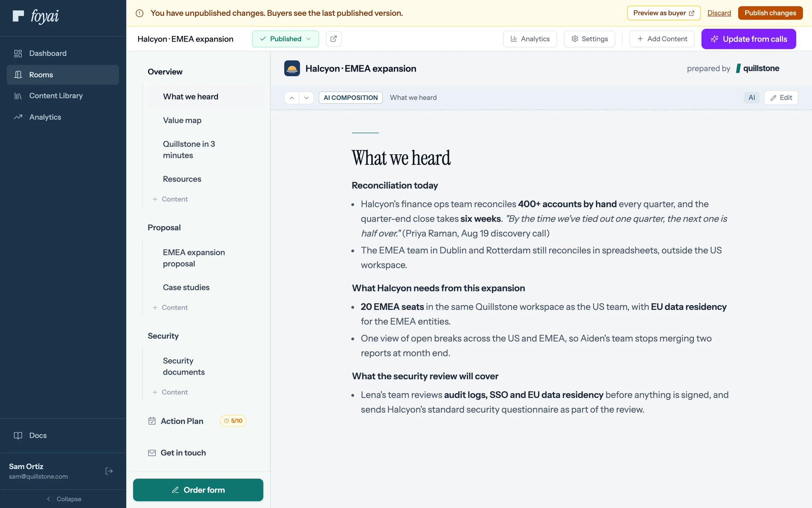Edit the What we heard section

click(781, 98)
